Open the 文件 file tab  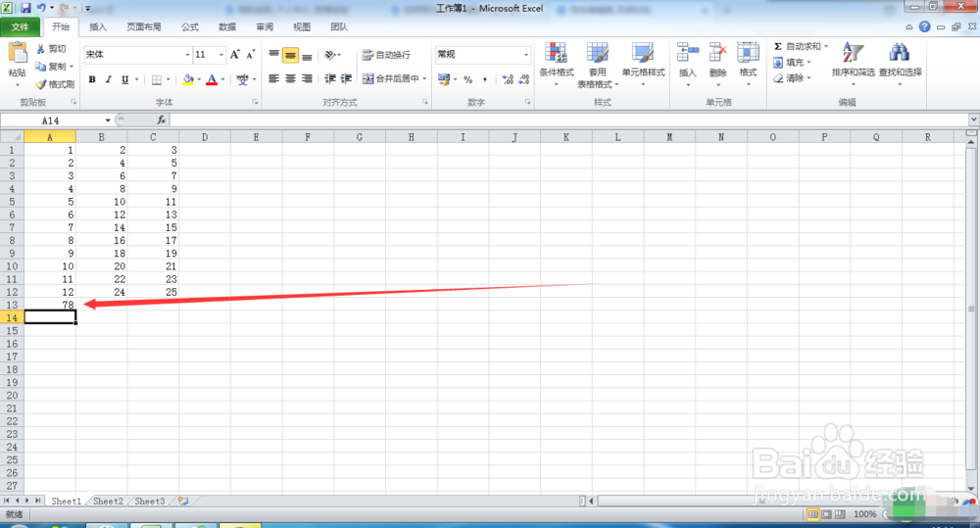(20, 26)
